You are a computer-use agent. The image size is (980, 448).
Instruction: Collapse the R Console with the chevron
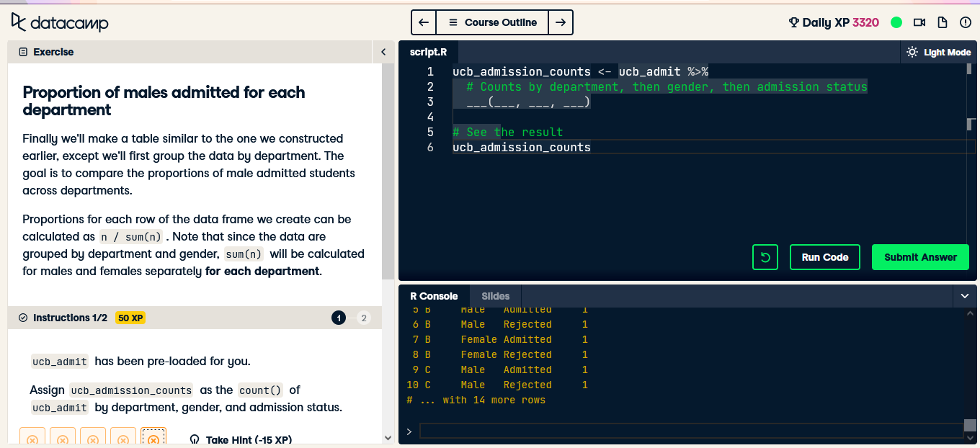pyautogui.click(x=966, y=295)
